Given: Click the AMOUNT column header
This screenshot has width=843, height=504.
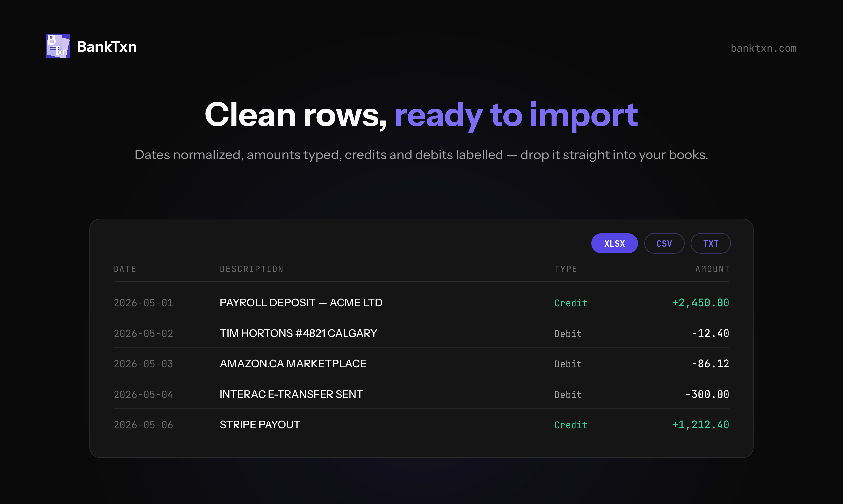Looking at the screenshot, I should [x=712, y=269].
